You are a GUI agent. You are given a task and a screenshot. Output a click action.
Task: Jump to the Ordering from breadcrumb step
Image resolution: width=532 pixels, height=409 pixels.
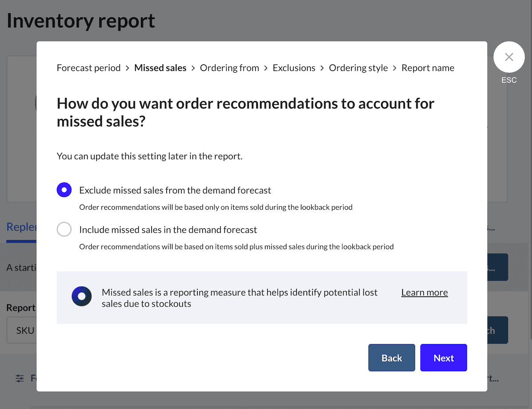(229, 68)
